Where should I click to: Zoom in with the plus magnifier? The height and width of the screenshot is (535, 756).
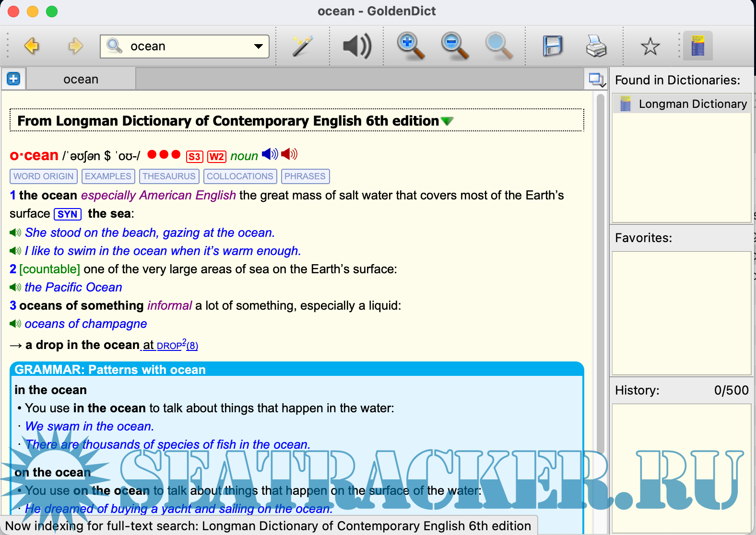coord(411,46)
